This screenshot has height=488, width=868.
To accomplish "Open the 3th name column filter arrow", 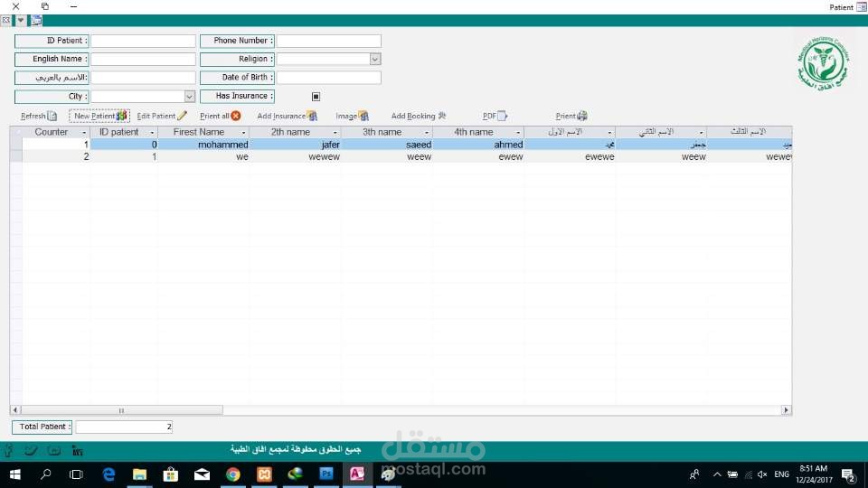I will [x=426, y=133].
